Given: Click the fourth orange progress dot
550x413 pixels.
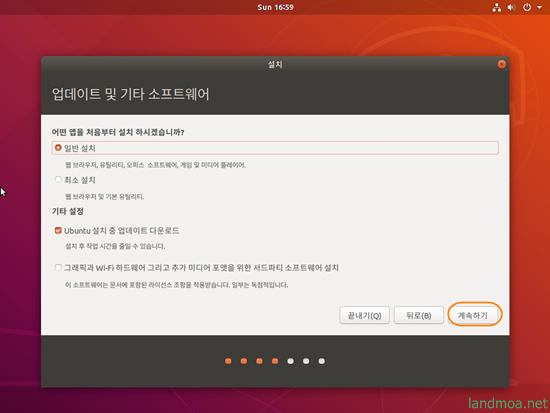Looking at the screenshot, I should click(x=275, y=361).
